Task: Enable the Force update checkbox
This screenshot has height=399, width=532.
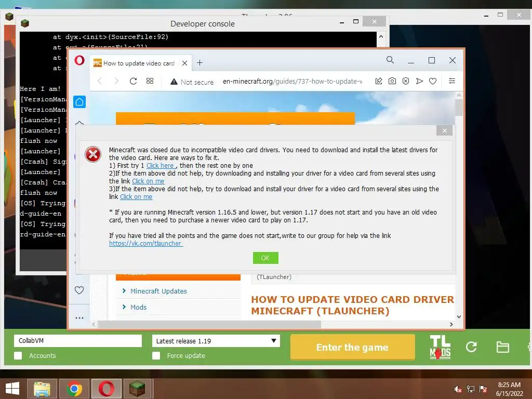Action: tap(156, 355)
